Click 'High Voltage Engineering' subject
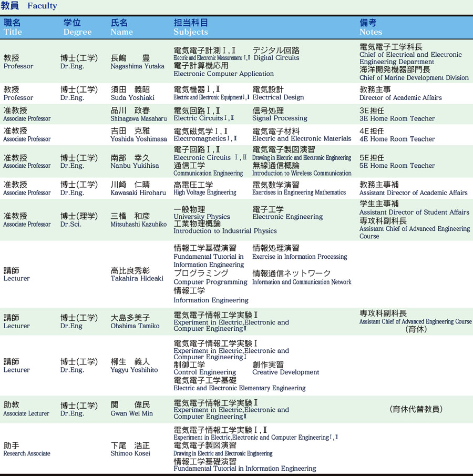 205,193
